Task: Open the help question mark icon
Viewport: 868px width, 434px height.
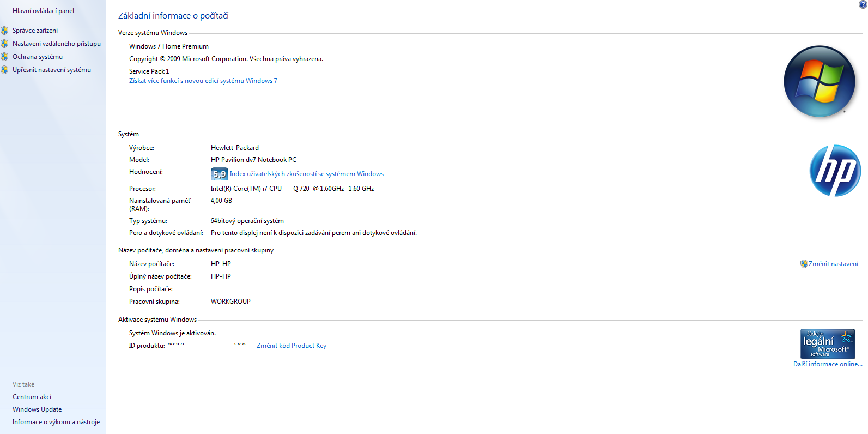Action: 863,4
